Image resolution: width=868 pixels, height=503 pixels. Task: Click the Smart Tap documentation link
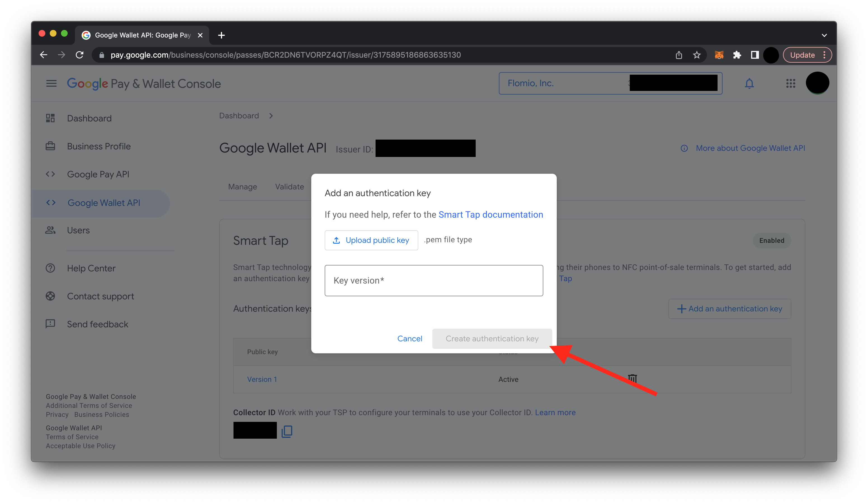tap(490, 214)
